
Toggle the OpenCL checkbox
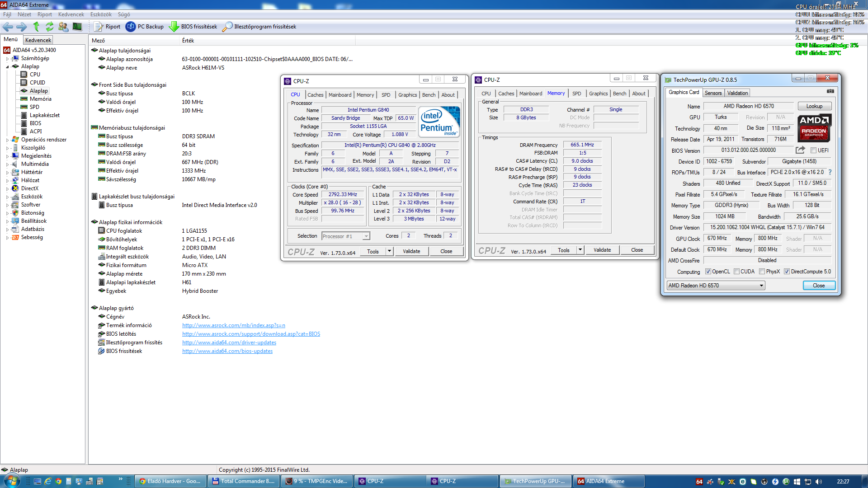[708, 272]
